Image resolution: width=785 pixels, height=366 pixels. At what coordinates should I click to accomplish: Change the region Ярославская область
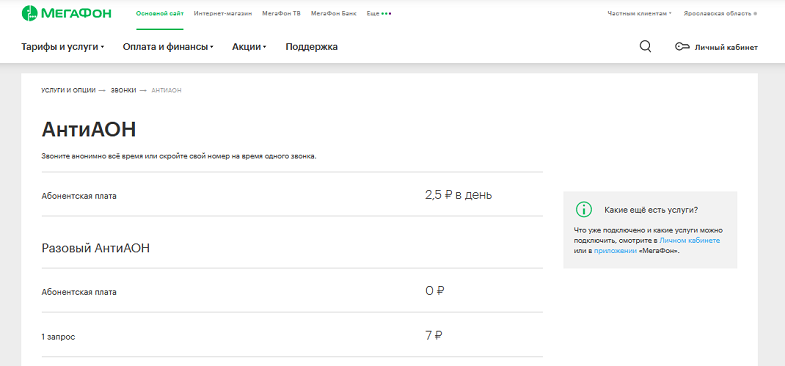click(720, 14)
